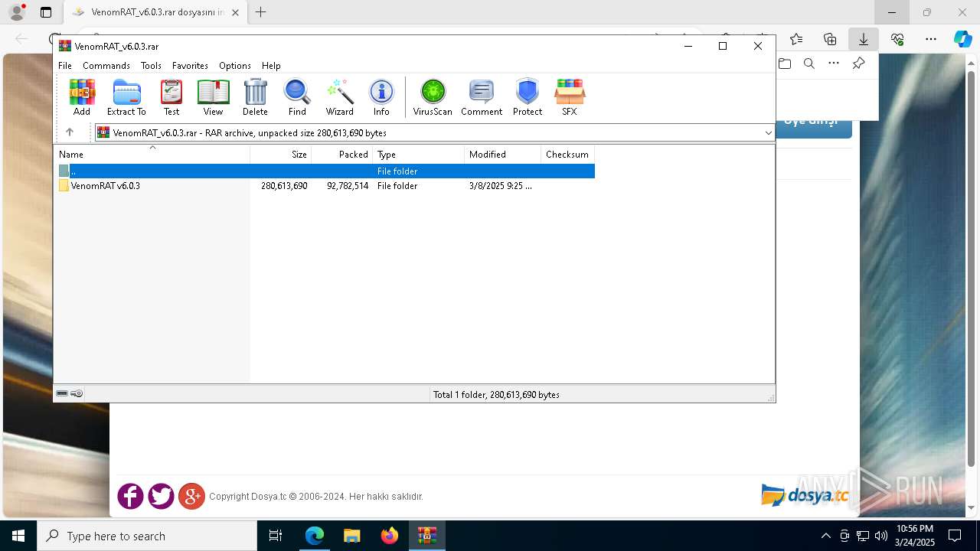Open Edge Downloads button
980x551 pixels.
pyautogui.click(x=864, y=39)
